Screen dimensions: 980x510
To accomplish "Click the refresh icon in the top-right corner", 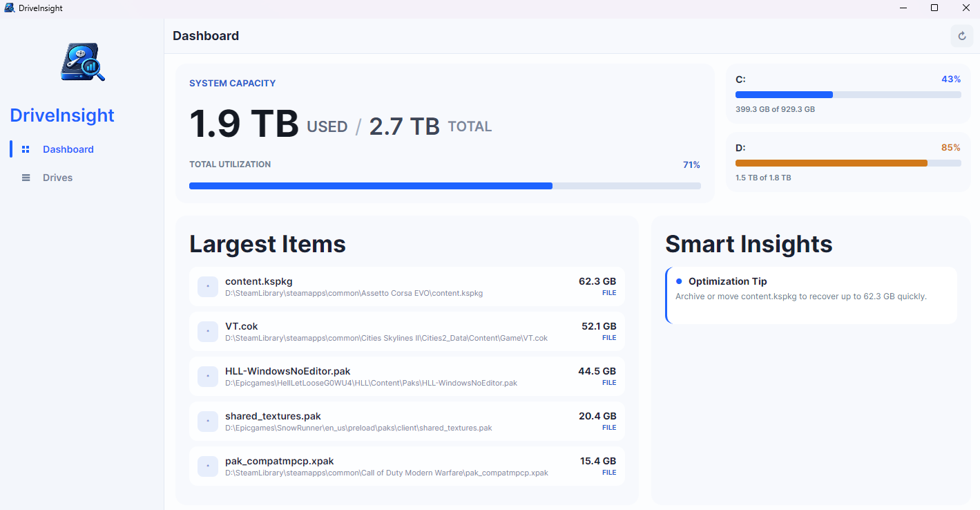I will [x=961, y=35].
